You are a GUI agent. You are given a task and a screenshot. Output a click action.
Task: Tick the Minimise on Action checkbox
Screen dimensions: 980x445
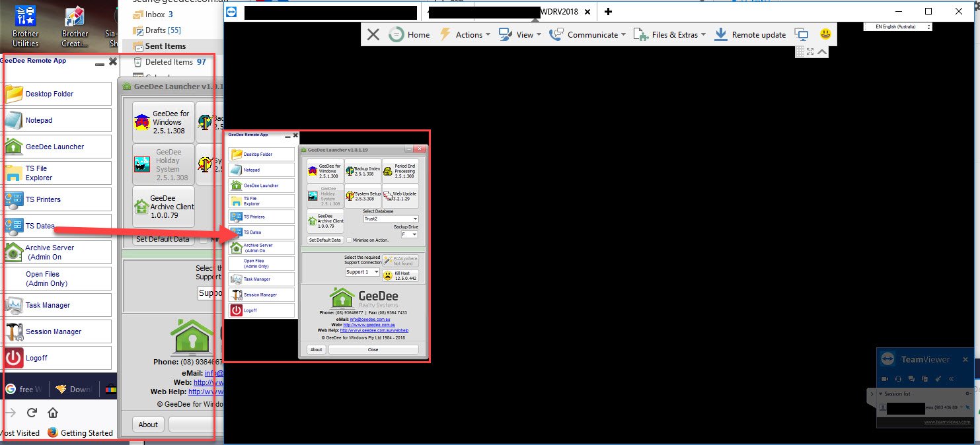[350, 240]
